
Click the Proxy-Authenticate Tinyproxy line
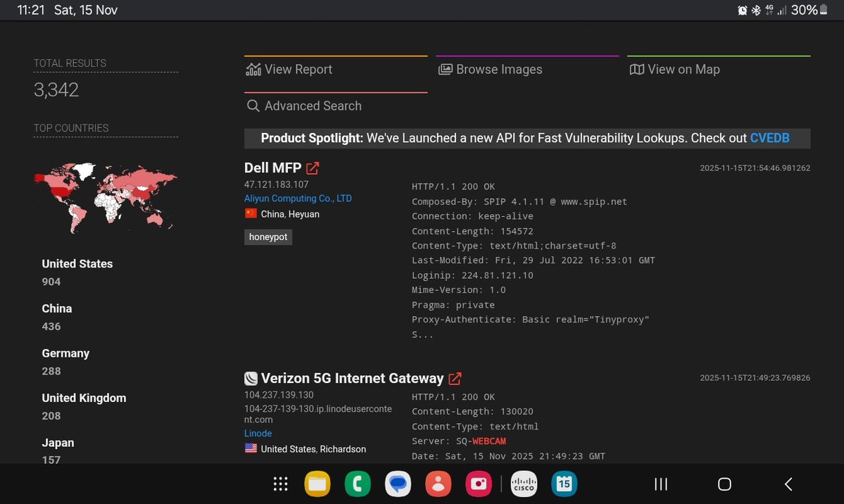(531, 320)
